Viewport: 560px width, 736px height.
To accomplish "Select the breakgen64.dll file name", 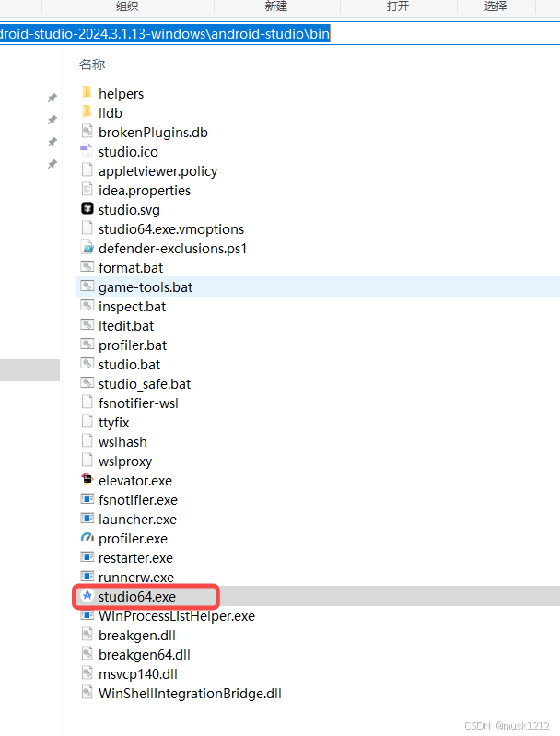I will (x=144, y=654).
